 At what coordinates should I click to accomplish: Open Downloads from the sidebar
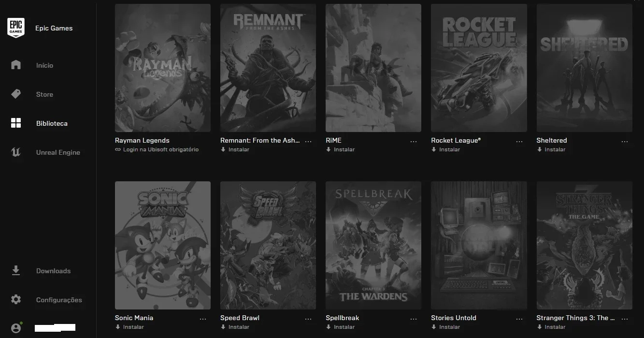[53, 271]
